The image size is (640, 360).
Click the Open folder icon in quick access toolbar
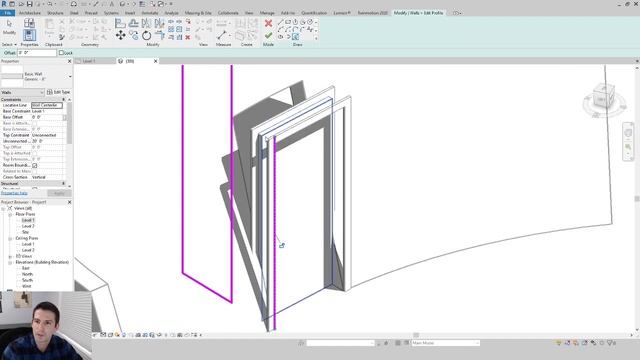21,4
